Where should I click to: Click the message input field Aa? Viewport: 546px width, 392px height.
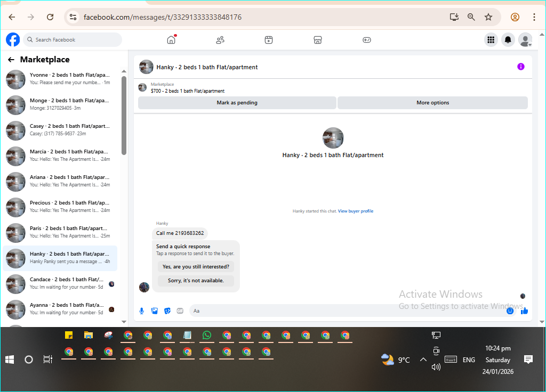(347, 311)
